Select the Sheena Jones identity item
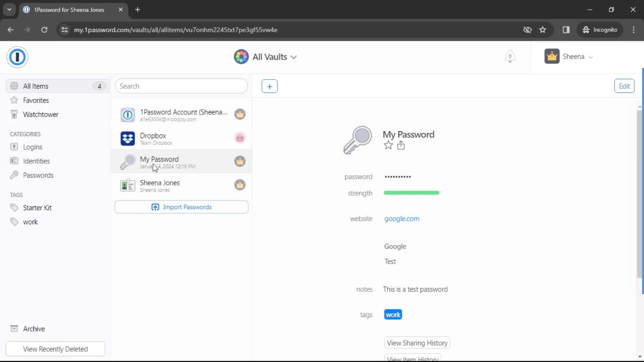644x362 pixels. pyautogui.click(x=182, y=186)
